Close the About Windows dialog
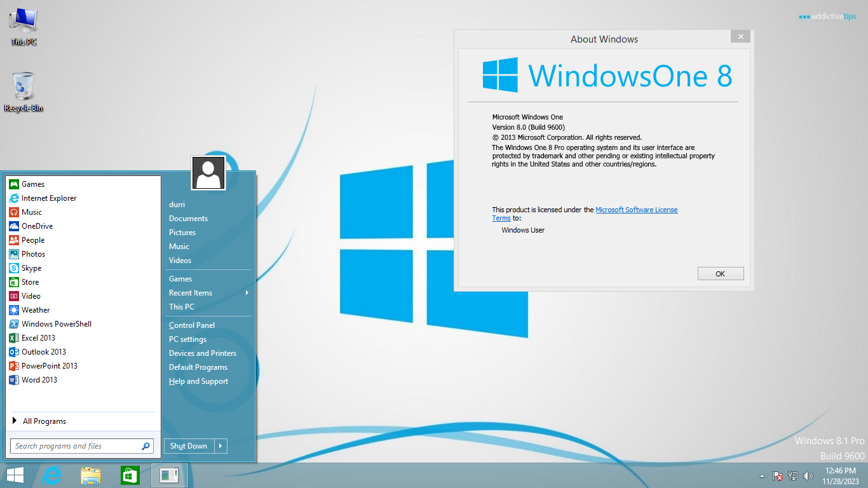Screen dimensions: 868x488 pyautogui.click(x=740, y=37)
